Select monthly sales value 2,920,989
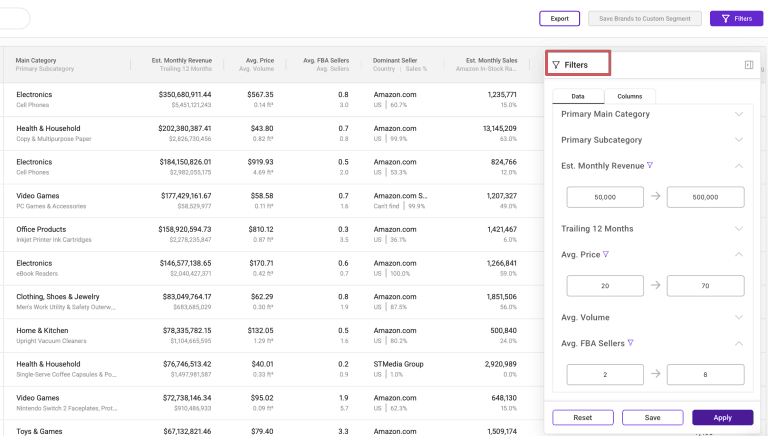The image size is (768, 436). 501,364
